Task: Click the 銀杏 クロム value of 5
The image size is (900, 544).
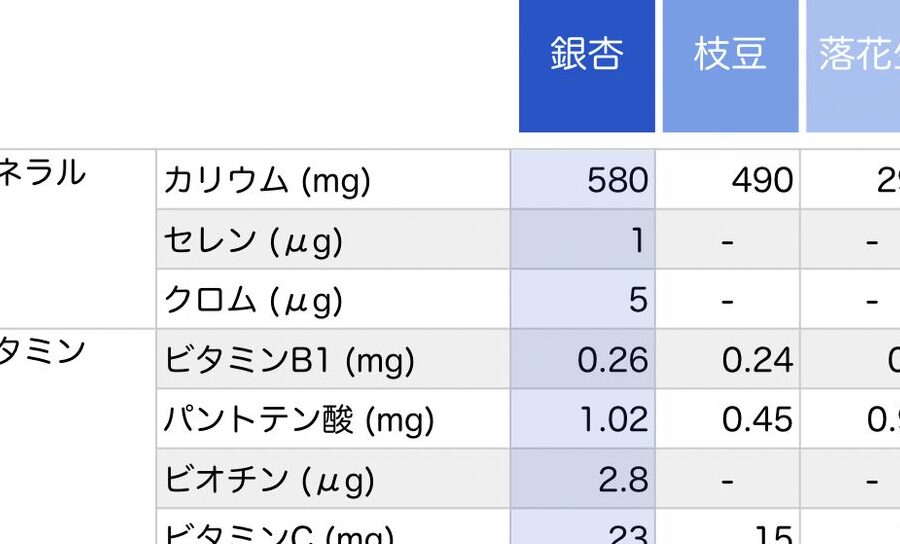Action: click(637, 300)
